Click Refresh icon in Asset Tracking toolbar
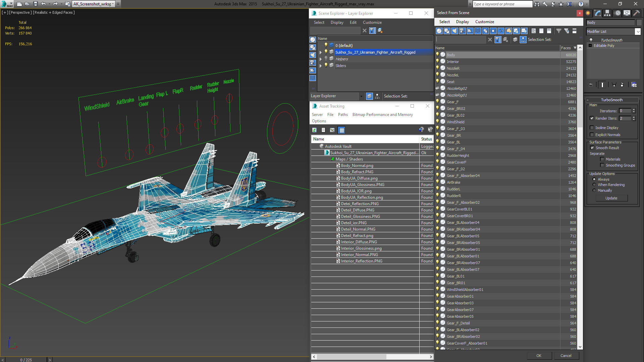This screenshot has width=644, height=362. pos(314,130)
